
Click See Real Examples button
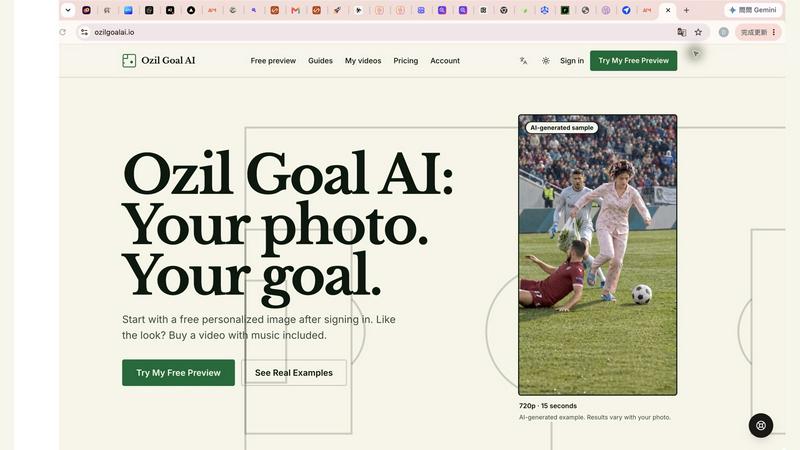pyautogui.click(x=294, y=372)
